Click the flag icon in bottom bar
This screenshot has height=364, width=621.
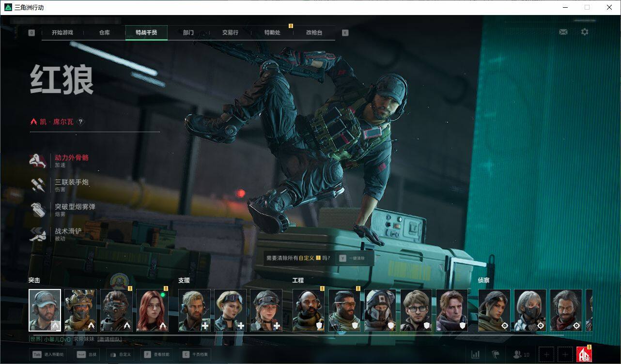[x=495, y=355]
